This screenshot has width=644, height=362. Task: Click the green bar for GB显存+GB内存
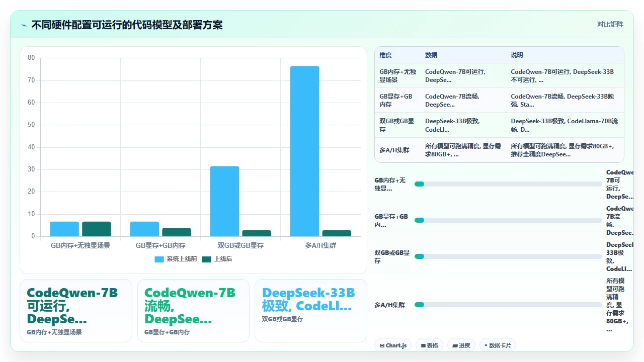(x=177, y=232)
